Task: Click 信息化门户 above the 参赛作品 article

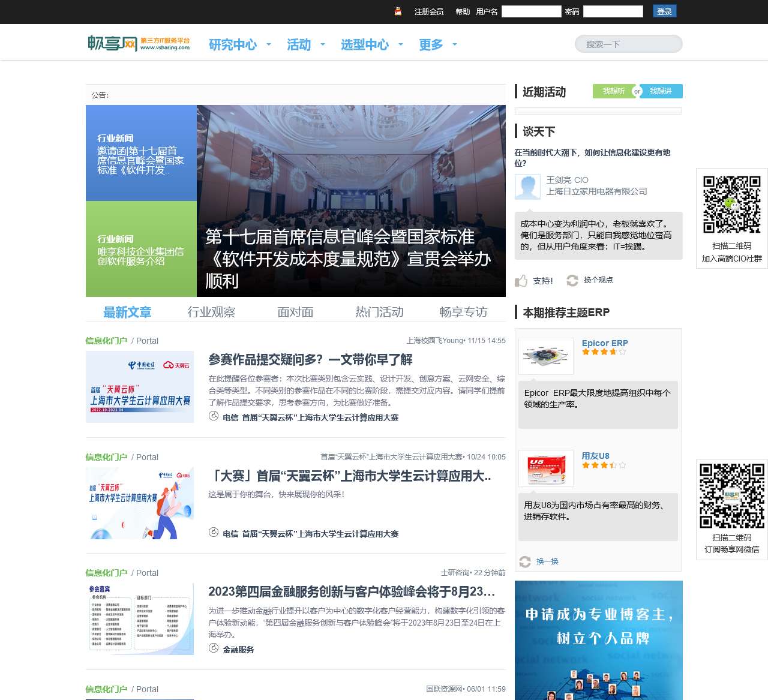Action: [x=106, y=341]
